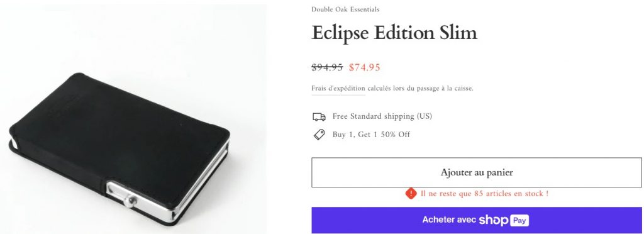Add item to cart with Ajouter au panier
Image resolution: width=644 pixels, height=234 pixels.
point(477,172)
